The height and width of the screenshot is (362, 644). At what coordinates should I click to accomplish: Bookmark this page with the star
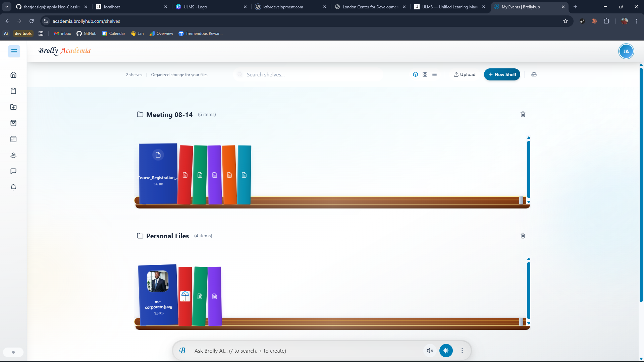click(566, 21)
